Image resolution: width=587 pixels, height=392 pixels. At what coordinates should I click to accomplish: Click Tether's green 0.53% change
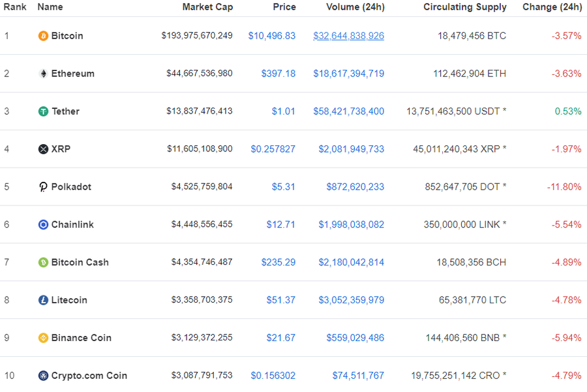coord(568,112)
